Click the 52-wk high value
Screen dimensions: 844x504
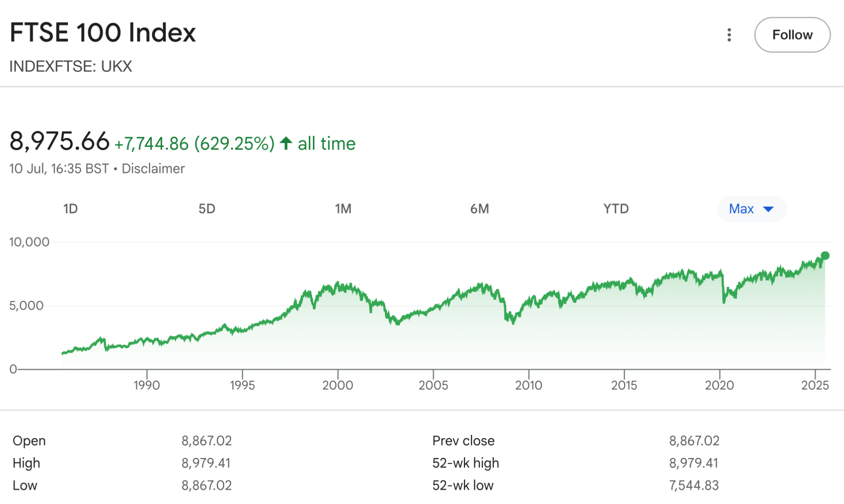click(x=694, y=463)
